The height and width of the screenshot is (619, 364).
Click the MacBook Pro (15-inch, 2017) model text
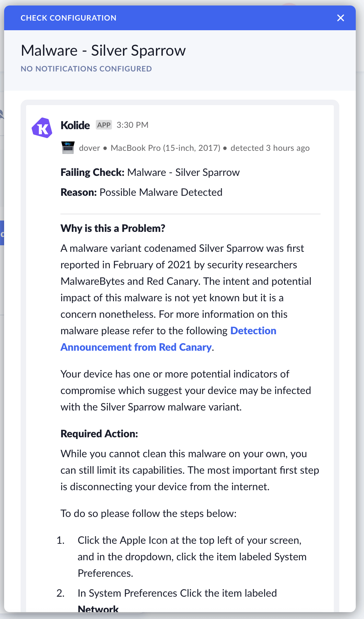pos(166,148)
